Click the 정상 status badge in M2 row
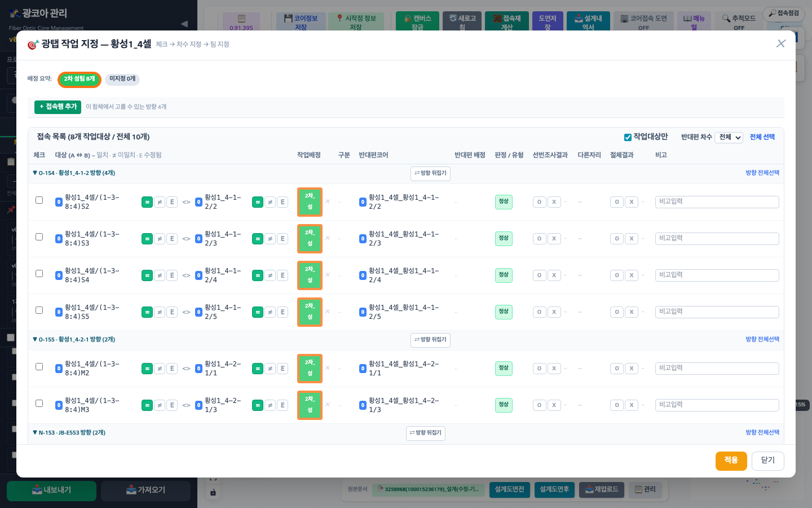The height and width of the screenshot is (508, 812). pos(504,369)
